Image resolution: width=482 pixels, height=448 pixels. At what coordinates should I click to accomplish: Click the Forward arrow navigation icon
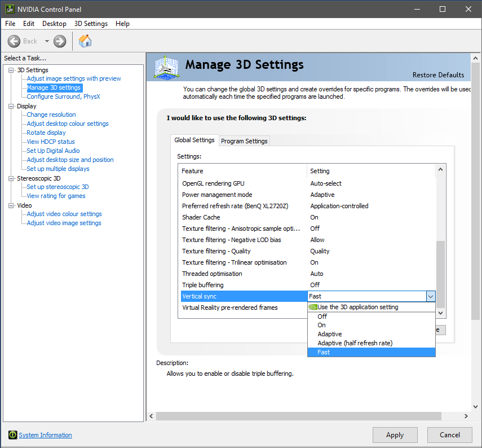(59, 41)
